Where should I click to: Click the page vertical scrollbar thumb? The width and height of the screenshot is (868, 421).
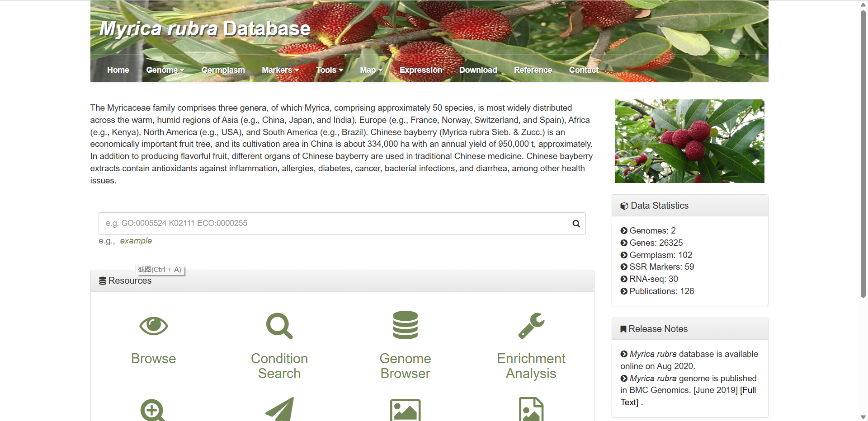(863, 154)
